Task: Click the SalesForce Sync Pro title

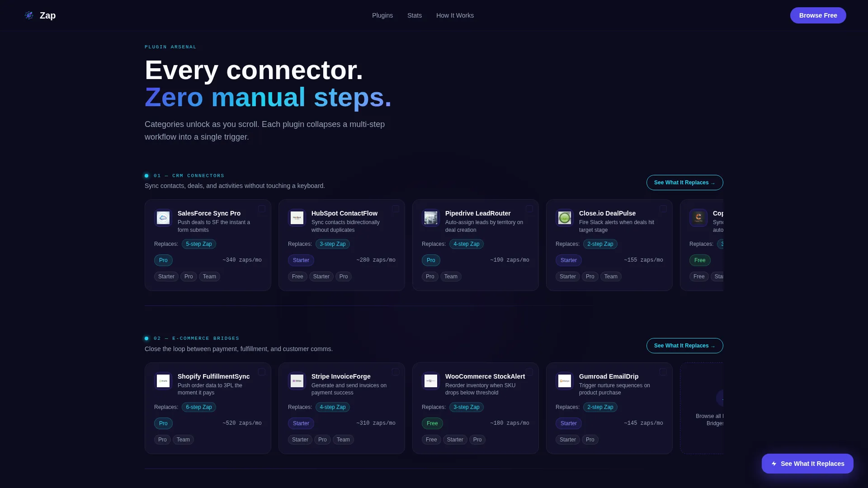Action: pos(209,213)
